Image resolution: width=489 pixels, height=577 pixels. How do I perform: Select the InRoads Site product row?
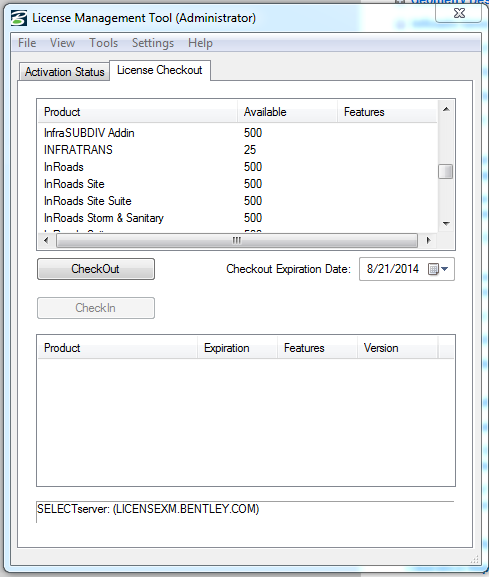coord(238,184)
